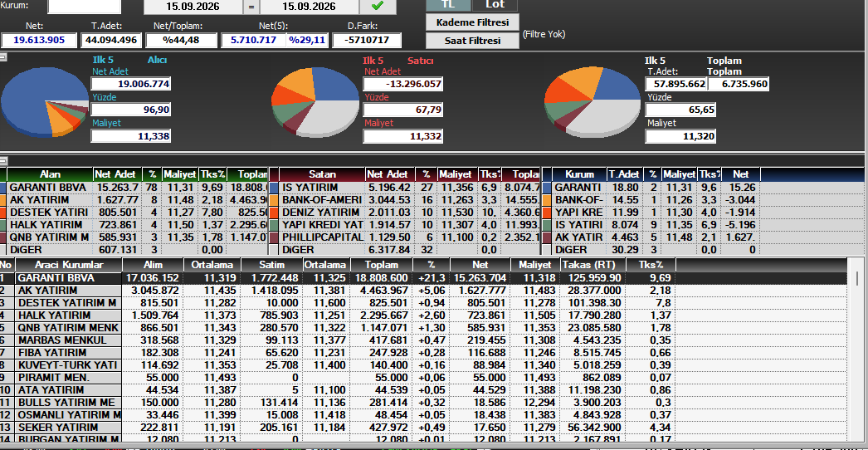Image resolution: width=868 pixels, height=450 pixels.
Task: Click BANK-OF-AMERI in Satan table
Action: 322,200
